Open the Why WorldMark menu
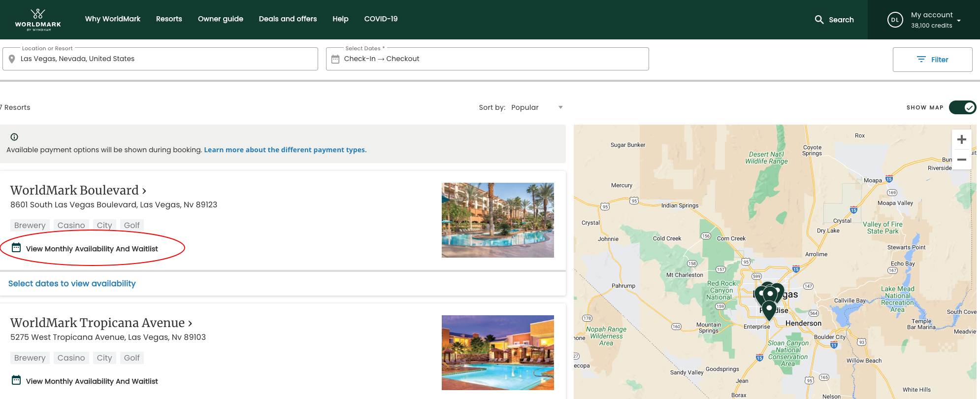The height and width of the screenshot is (399, 980). point(113,19)
